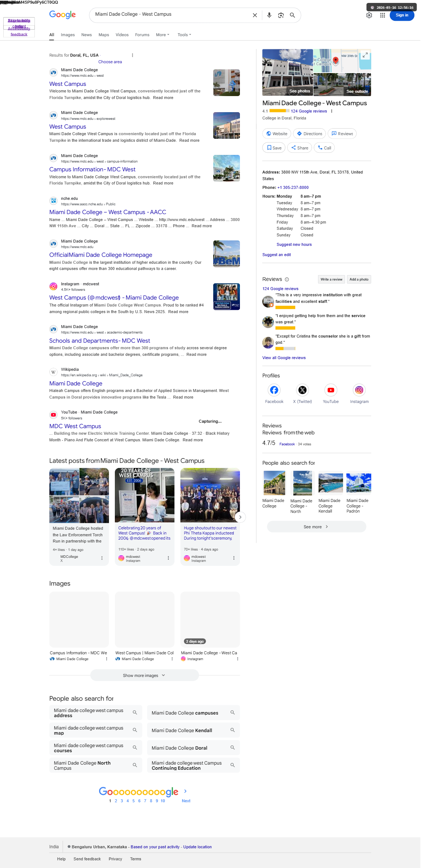425x868 pixels.
Task: Switch to the News tab
Action: pyautogui.click(x=86, y=35)
